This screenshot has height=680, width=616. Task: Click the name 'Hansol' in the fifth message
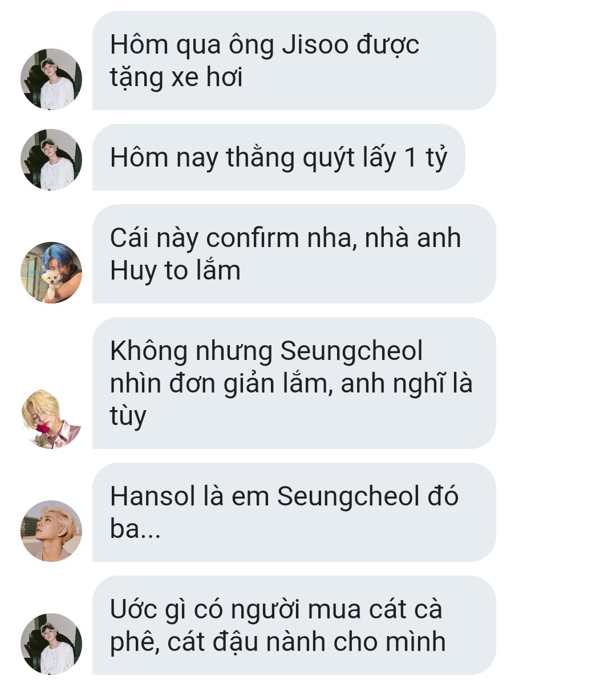(x=153, y=496)
